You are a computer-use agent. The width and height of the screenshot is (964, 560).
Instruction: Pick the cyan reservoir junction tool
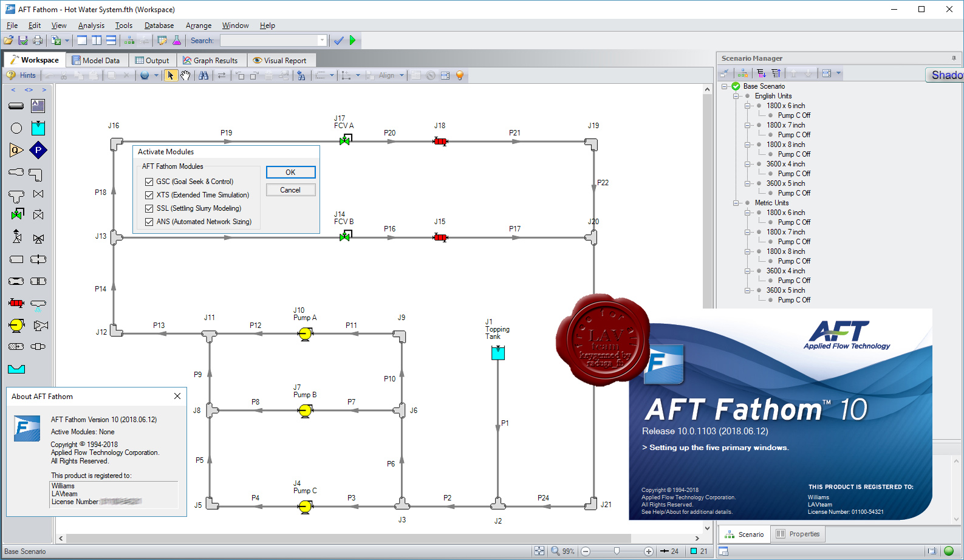tap(38, 128)
